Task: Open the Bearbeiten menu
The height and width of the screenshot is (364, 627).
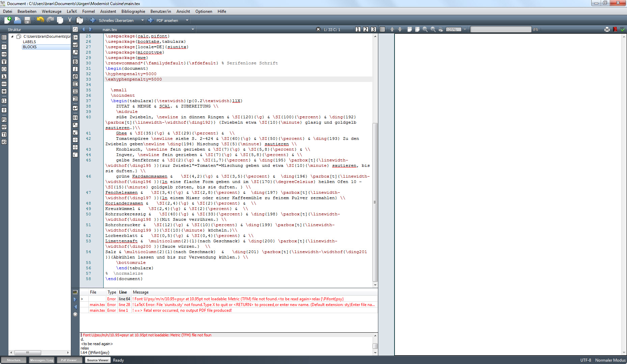Action: point(27,11)
